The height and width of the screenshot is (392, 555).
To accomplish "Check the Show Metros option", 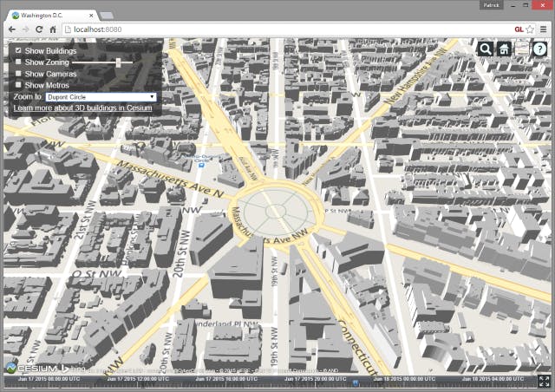I will tap(18, 86).
